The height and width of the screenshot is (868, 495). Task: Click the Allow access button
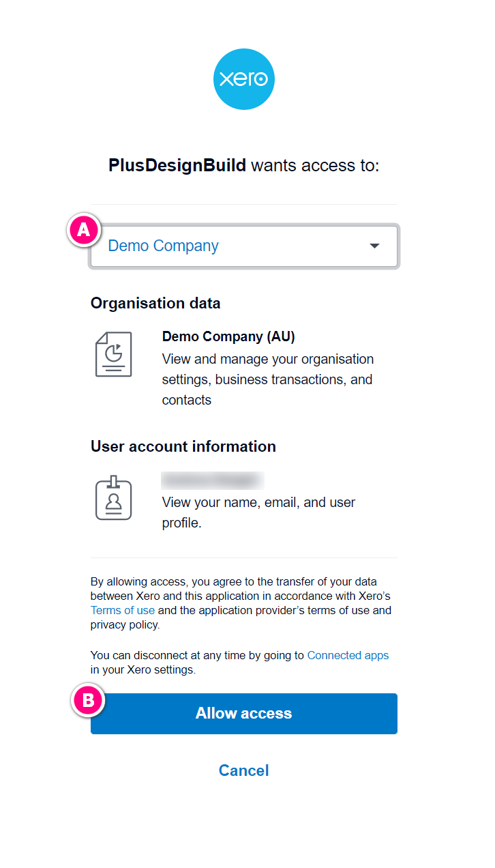[x=244, y=714]
